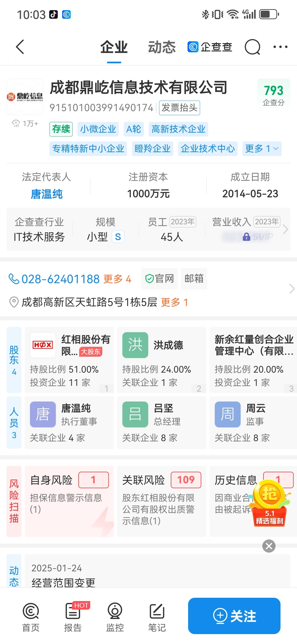Tap the company logo thumbnail
Viewport: 297px width, 644px height.
pos(25,97)
